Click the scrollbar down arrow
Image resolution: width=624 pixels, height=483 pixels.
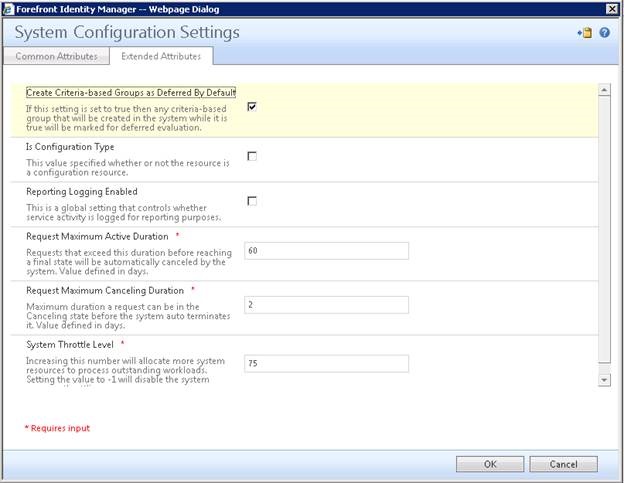tap(604, 380)
